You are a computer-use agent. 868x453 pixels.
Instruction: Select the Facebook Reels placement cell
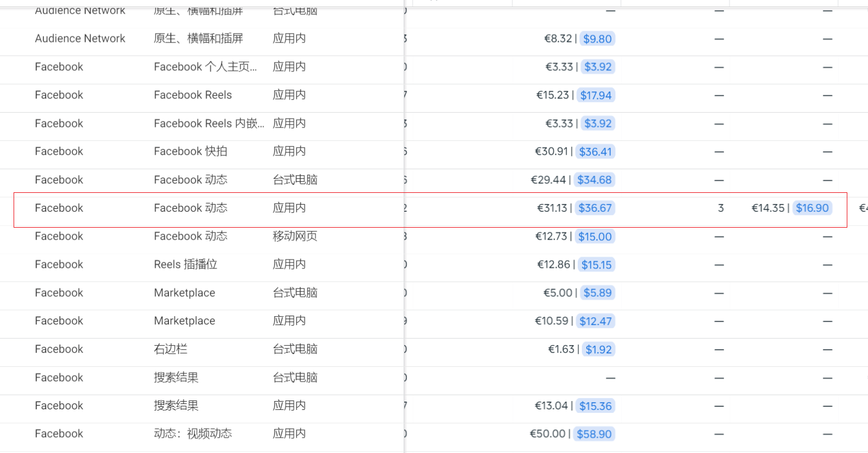pos(193,95)
